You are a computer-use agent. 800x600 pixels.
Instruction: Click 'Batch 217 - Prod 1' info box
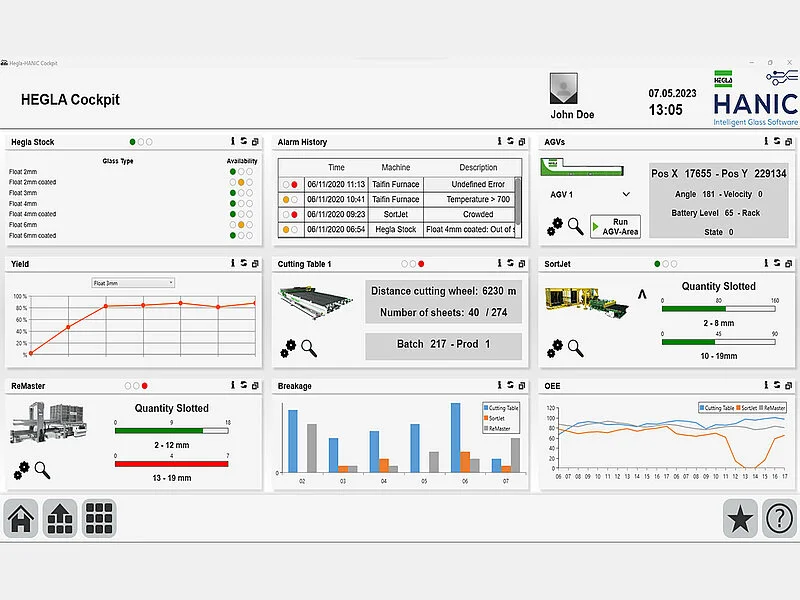443,345
